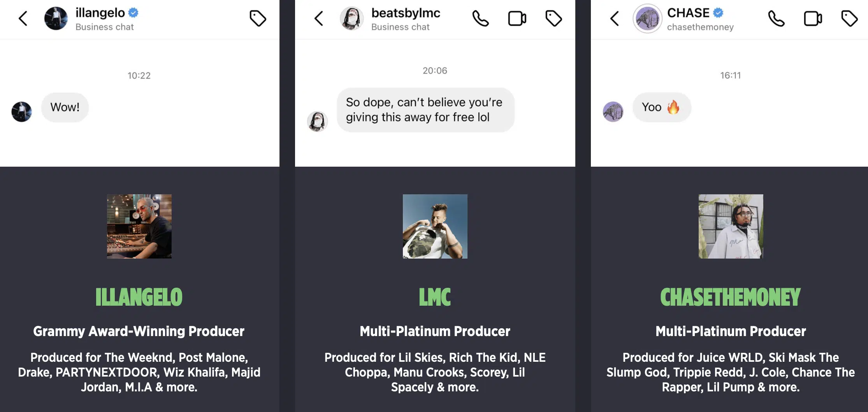The width and height of the screenshot is (868, 412).
Task: Tap the avatar beside the 'So dope' message
Action: pyautogui.click(x=317, y=121)
